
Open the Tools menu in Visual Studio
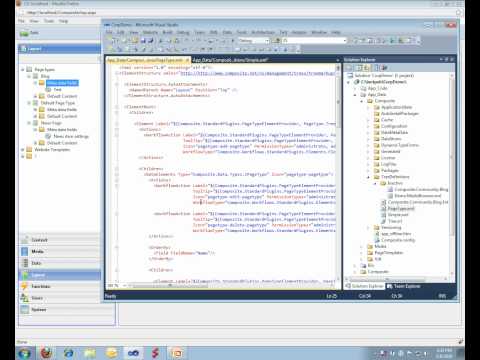tap(242, 33)
